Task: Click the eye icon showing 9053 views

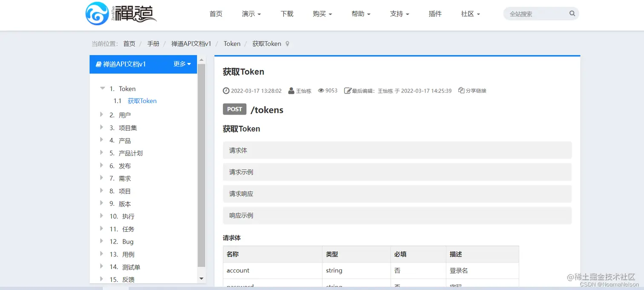Action: point(322,90)
